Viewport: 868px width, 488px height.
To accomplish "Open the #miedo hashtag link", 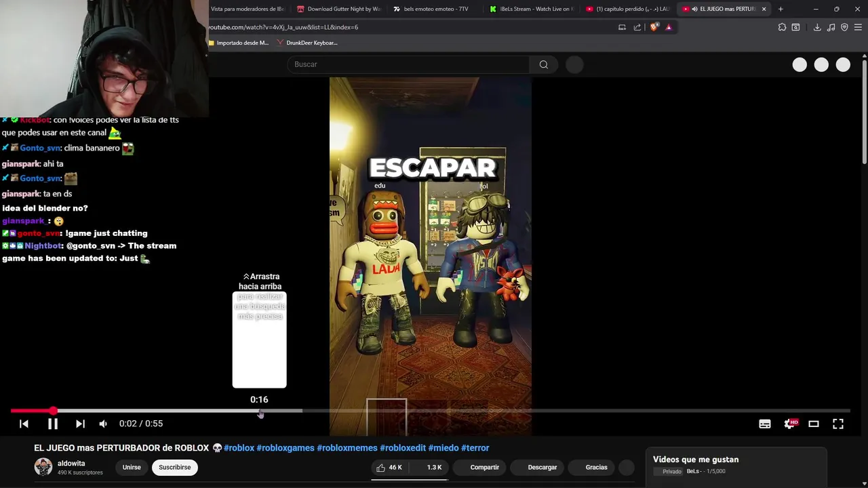I will [443, 448].
